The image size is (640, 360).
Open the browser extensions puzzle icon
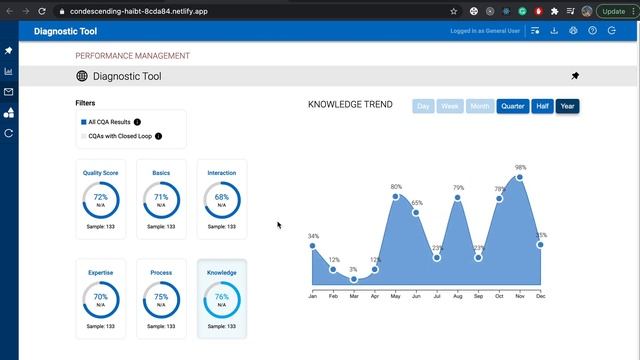click(555, 11)
